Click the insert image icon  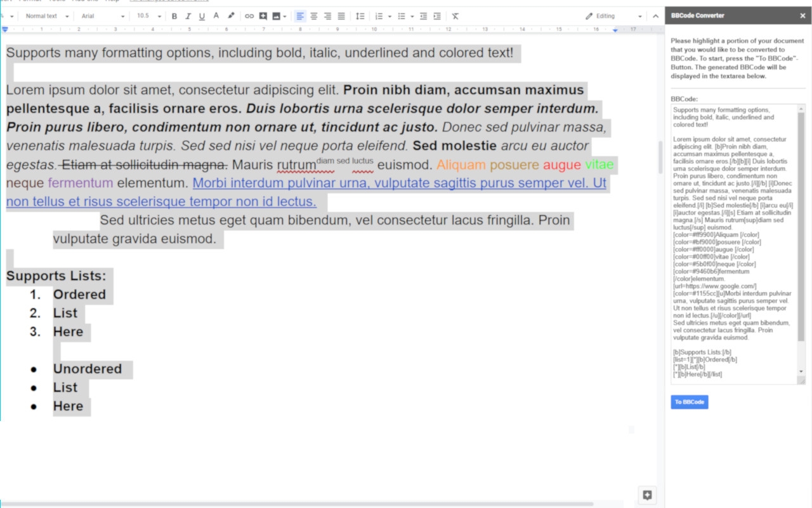pos(276,16)
